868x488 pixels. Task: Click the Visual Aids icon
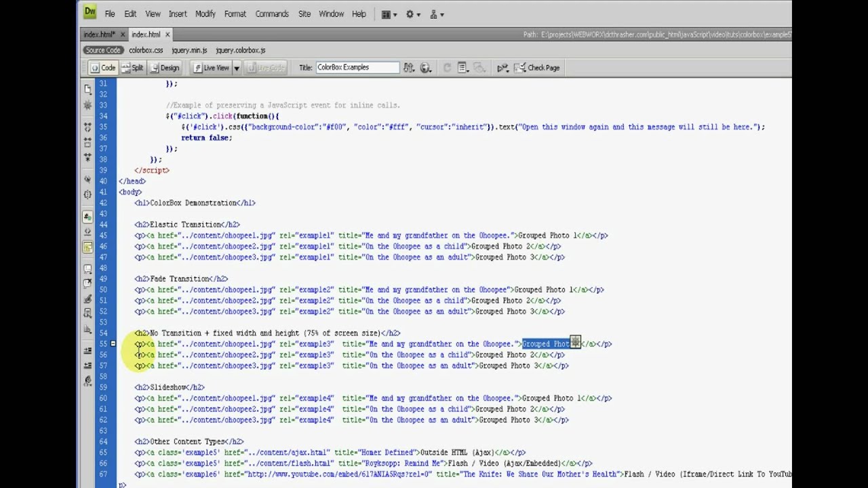pos(479,68)
